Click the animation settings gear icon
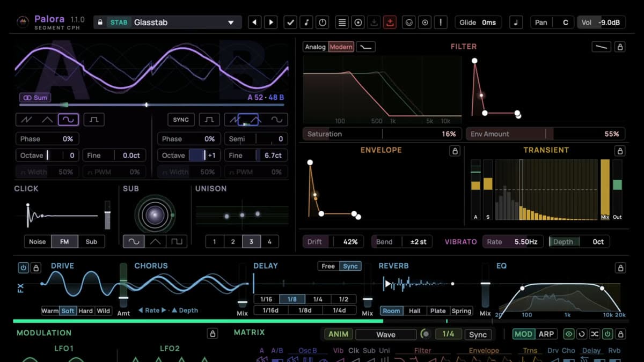 426,334
